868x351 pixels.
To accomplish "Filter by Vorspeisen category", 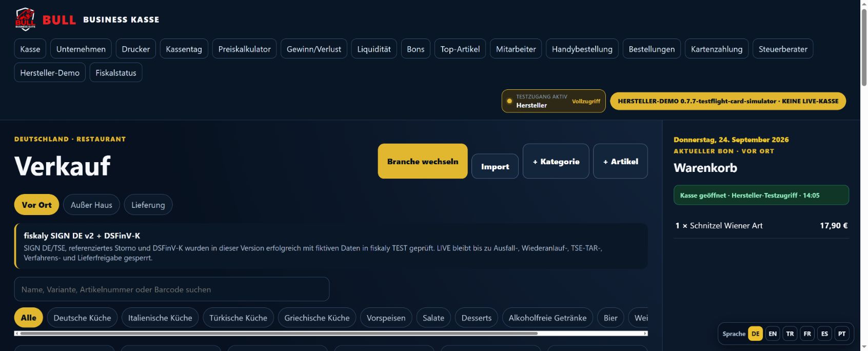I will [x=386, y=318].
